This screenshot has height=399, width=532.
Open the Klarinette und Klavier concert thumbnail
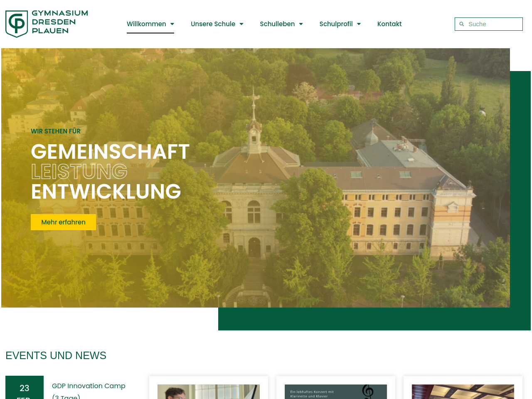click(x=336, y=392)
